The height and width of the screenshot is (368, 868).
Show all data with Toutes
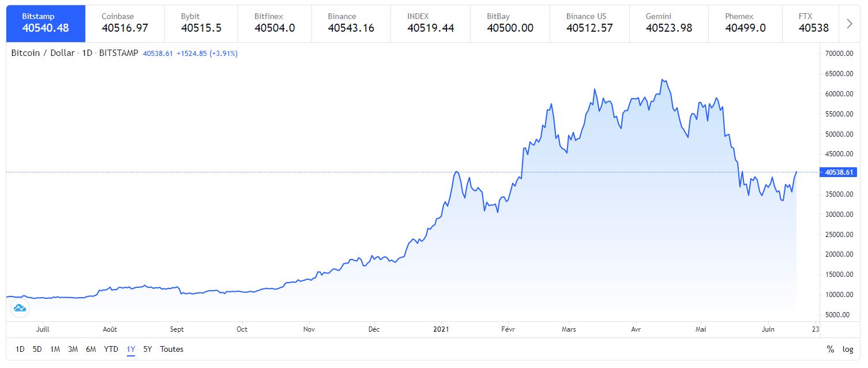172,349
